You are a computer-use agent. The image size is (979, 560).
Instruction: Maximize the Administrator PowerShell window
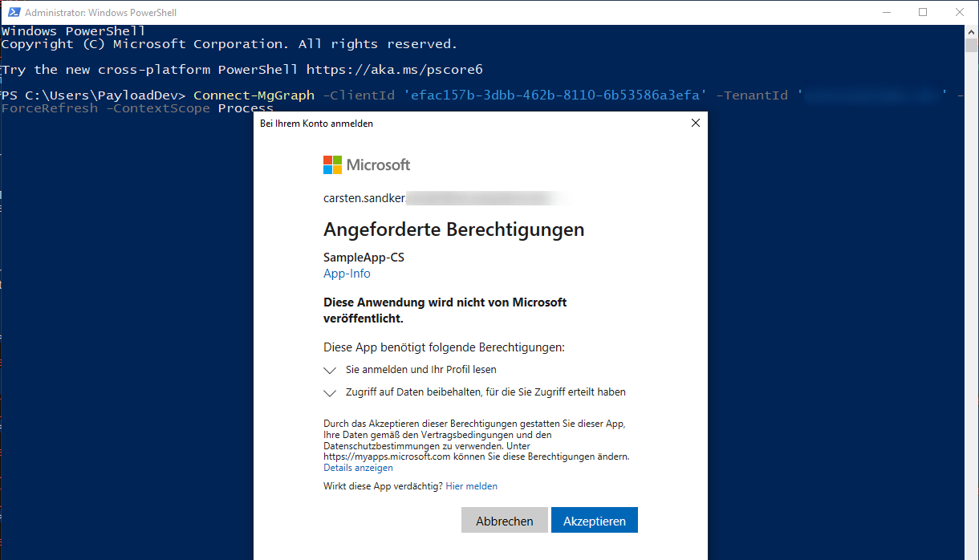coord(923,12)
